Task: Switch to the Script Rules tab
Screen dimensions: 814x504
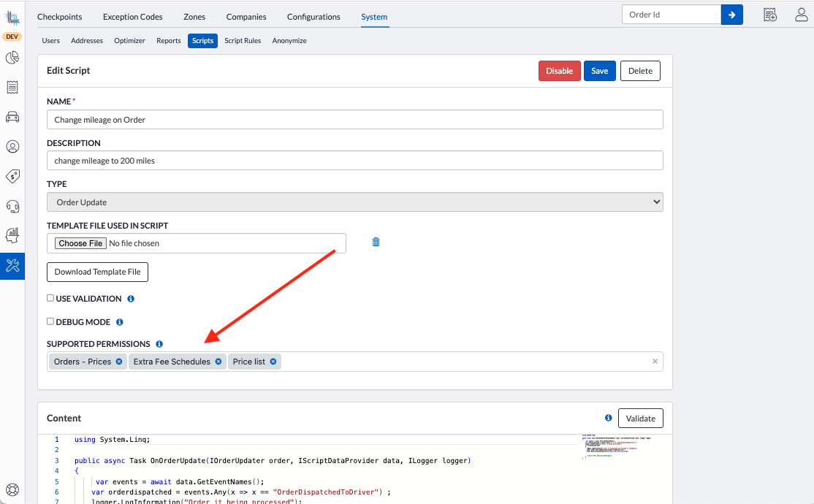Action: (x=243, y=40)
